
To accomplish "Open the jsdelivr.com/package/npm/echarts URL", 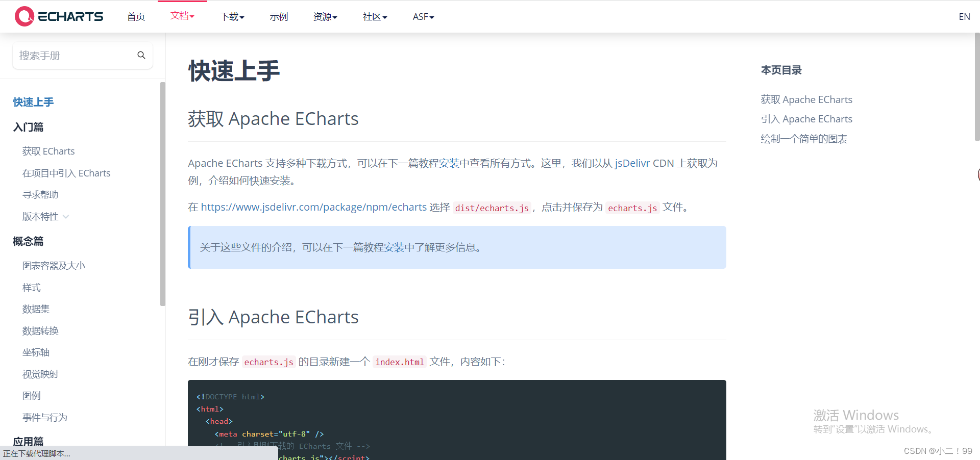I will click(x=313, y=207).
